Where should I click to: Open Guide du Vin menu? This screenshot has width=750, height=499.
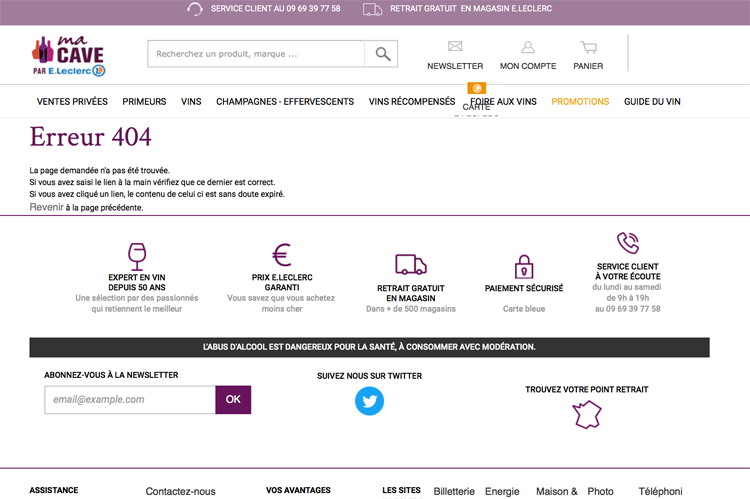click(652, 101)
